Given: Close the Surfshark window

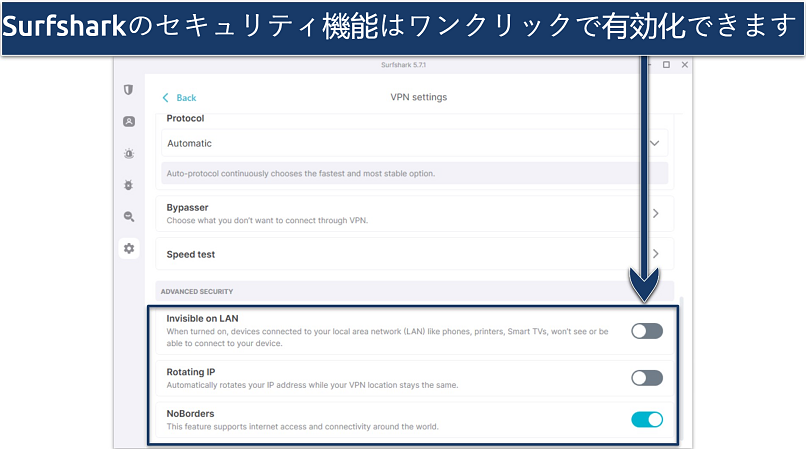Looking at the screenshot, I should click(x=685, y=65).
